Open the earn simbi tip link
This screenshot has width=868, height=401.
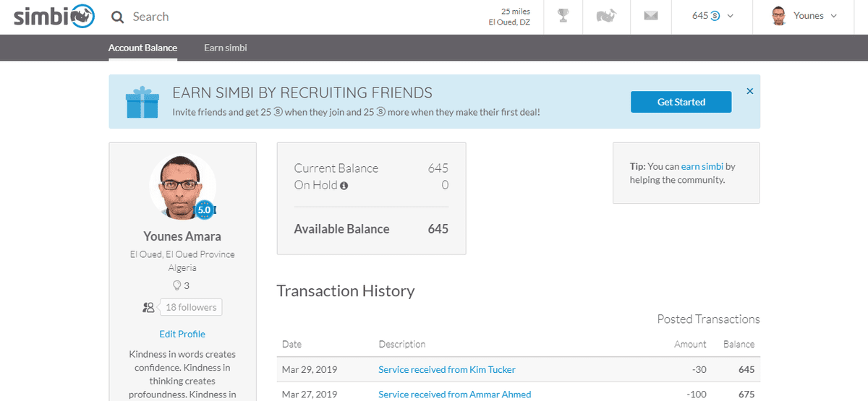pos(702,166)
